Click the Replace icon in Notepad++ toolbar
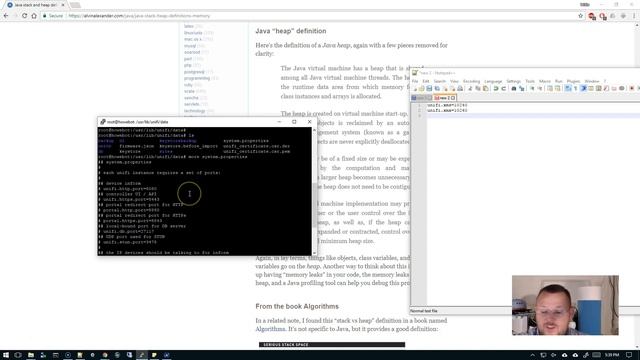This screenshot has height=360, width=640. point(521,89)
